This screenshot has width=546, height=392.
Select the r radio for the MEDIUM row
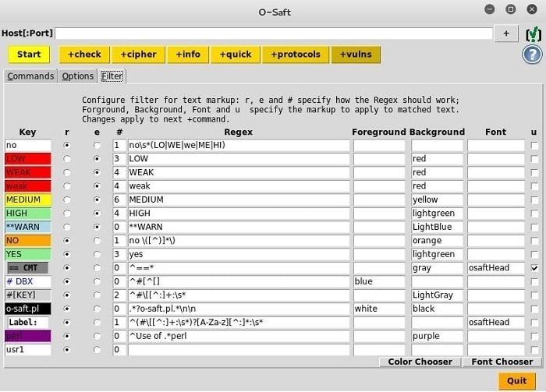pyautogui.click(x=67, y=200)
